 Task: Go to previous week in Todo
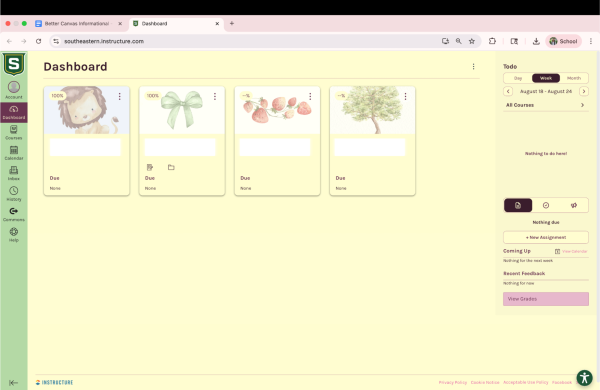pos(508,91)
